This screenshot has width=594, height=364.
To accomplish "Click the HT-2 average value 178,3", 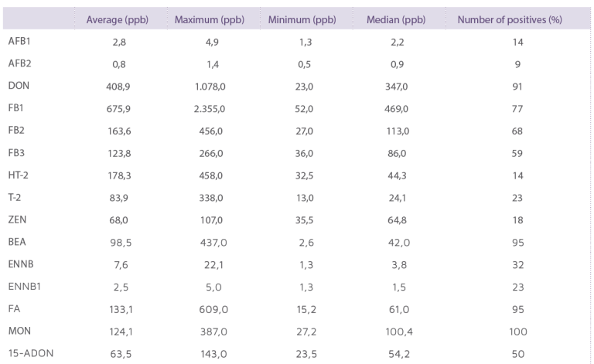I will [x=119, y=175].
